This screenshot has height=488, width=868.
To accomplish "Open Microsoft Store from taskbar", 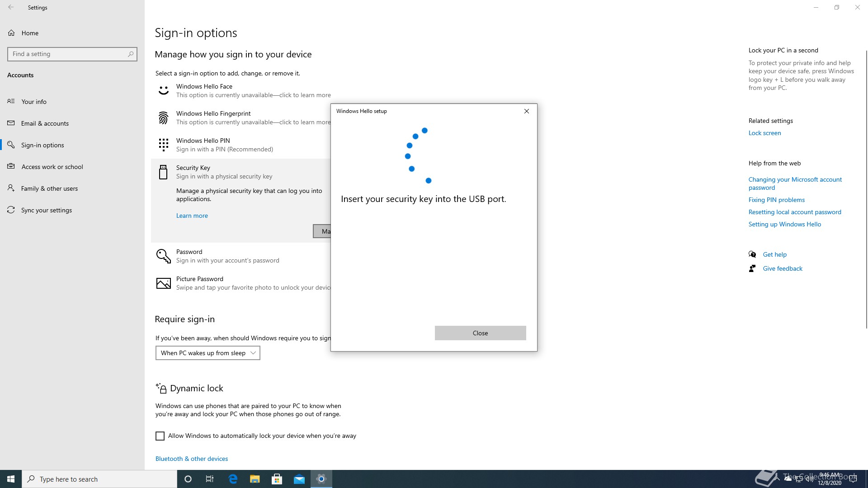I will click(x=277, y=479).
